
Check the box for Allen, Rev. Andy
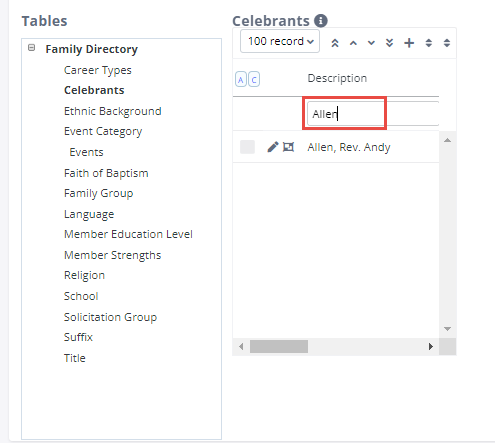247,147
